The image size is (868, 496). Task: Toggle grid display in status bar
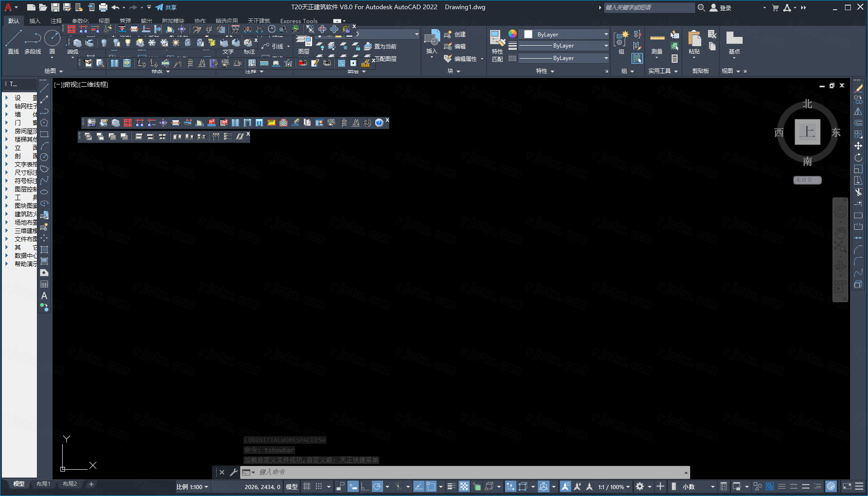tap(307, 487)
